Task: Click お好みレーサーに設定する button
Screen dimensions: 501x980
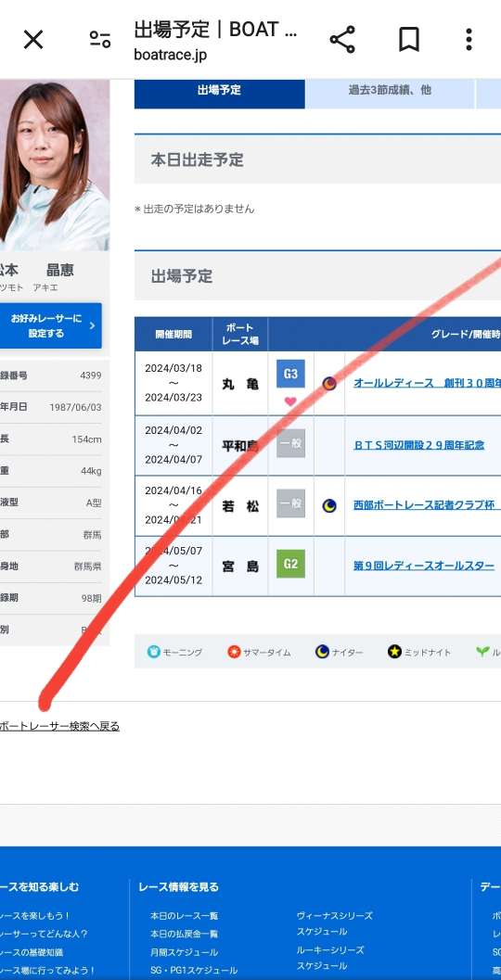Action: click(x=50, y=325)
